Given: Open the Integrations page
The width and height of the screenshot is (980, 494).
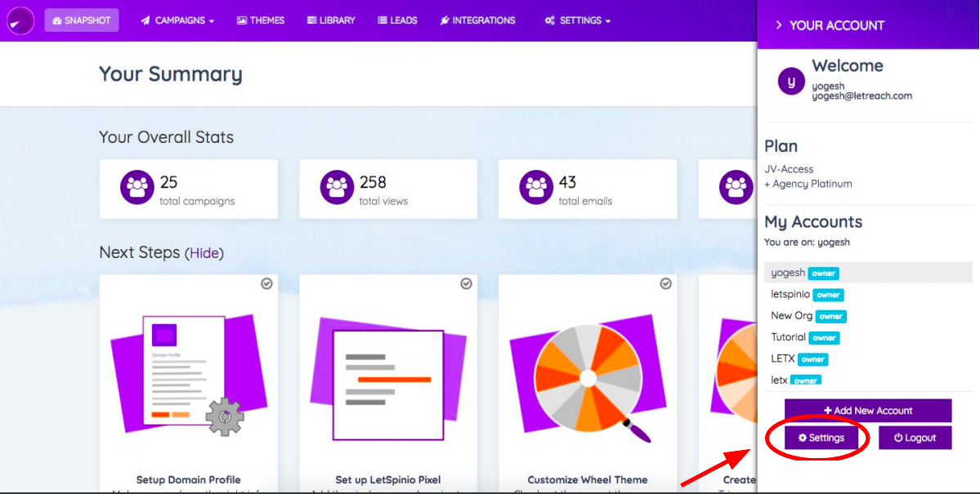Looking at the screenshot, I should 477,20.
